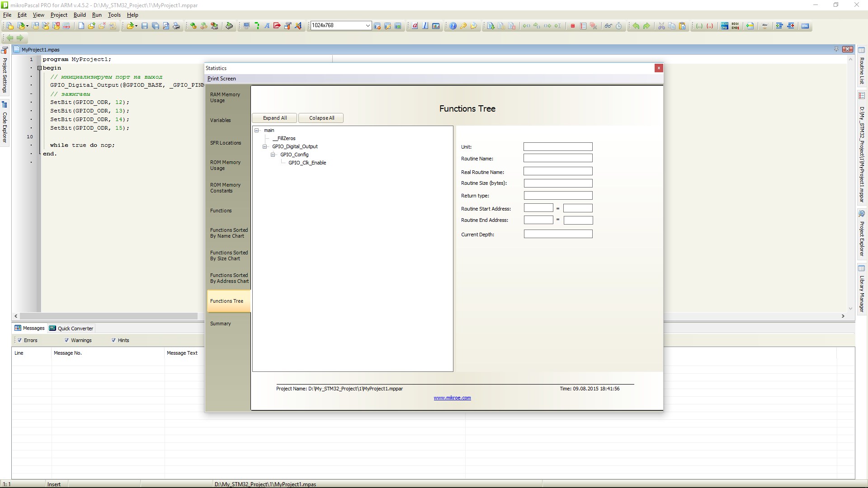This screenshot has width=868, height=488.
Task: Click the stopwatch timer toolbar icon
Action: point(619,26)
